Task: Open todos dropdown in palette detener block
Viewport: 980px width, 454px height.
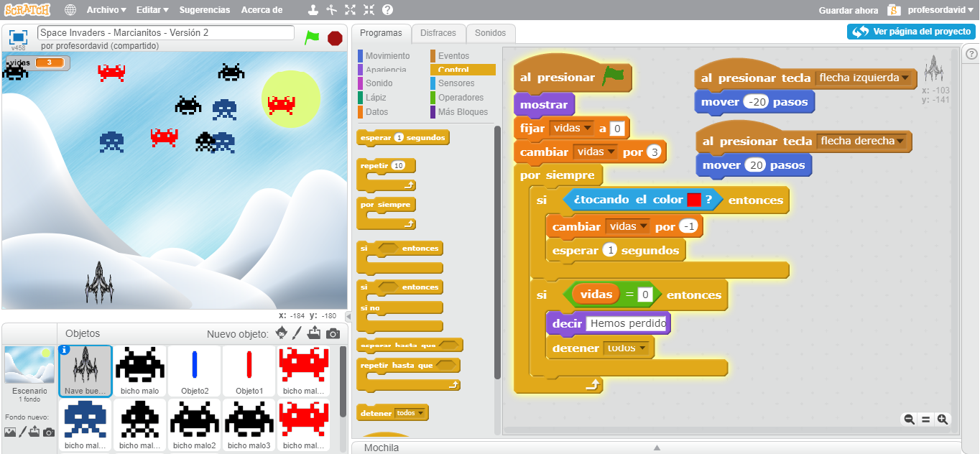Action: 410,413
